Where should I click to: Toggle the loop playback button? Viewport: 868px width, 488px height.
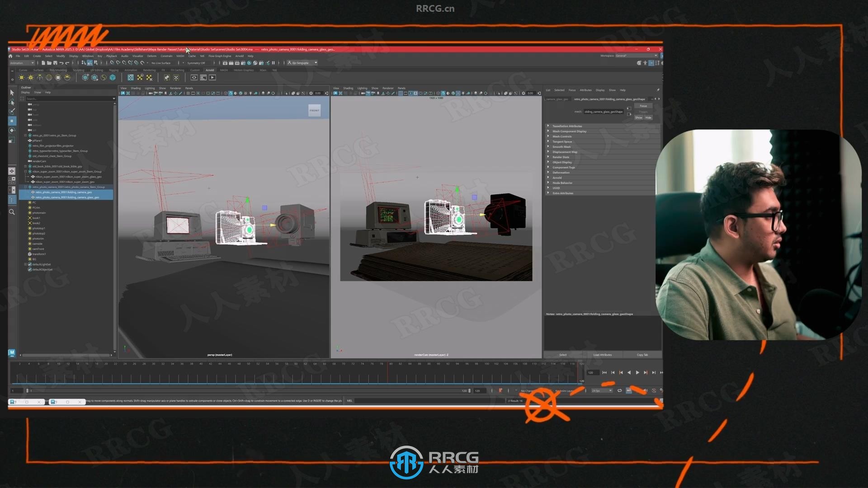(619, 390)
